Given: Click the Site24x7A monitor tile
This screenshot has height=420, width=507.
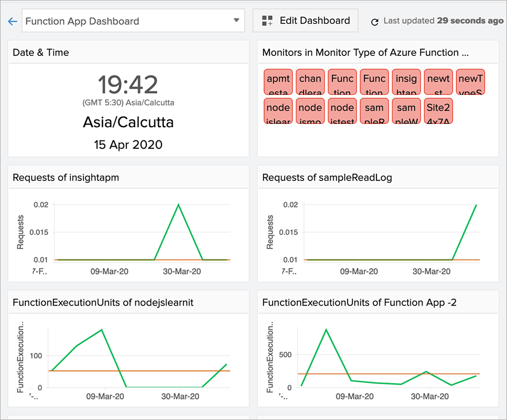Looking at the screenshot, I should pos(438,111).
